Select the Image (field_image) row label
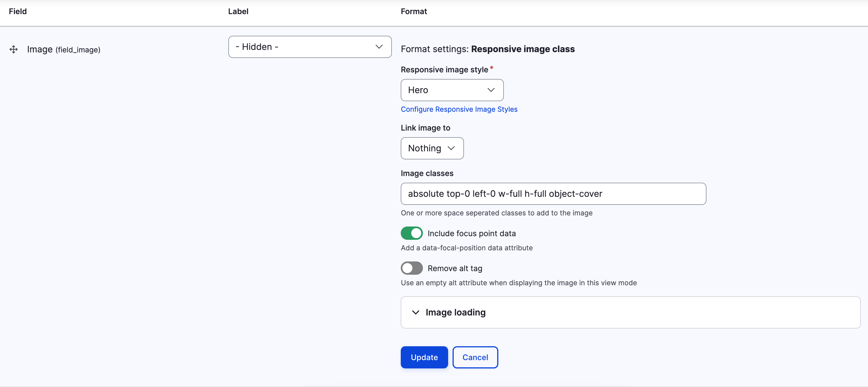The width and height of the screenshot is (868, 387). pos(63,49)
